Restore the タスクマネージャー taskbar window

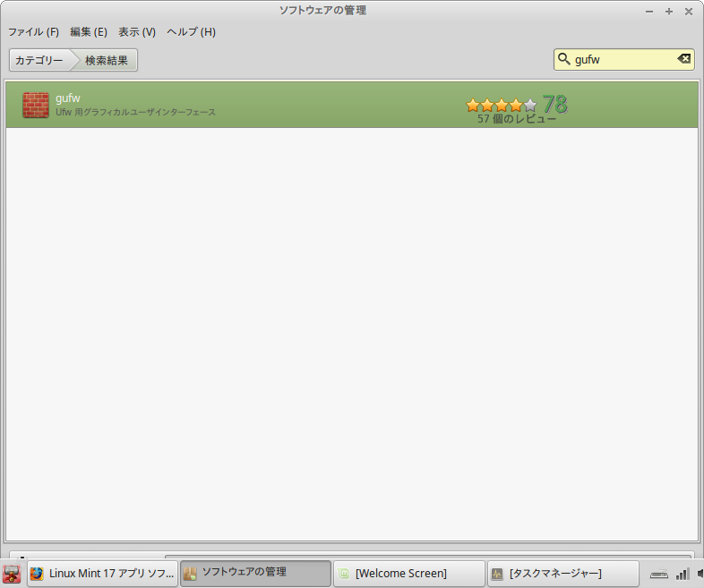point(563,573)
